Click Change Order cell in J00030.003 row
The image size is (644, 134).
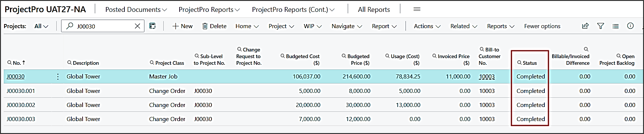click(x=167, y=119)
